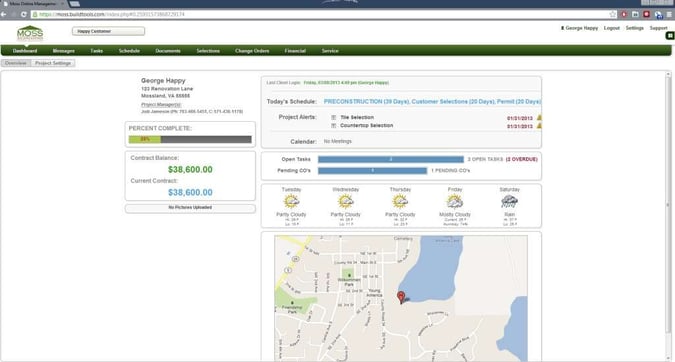Bookmark page with the star icon
This screenshot has width=675, height=362.
coord(613,14)
